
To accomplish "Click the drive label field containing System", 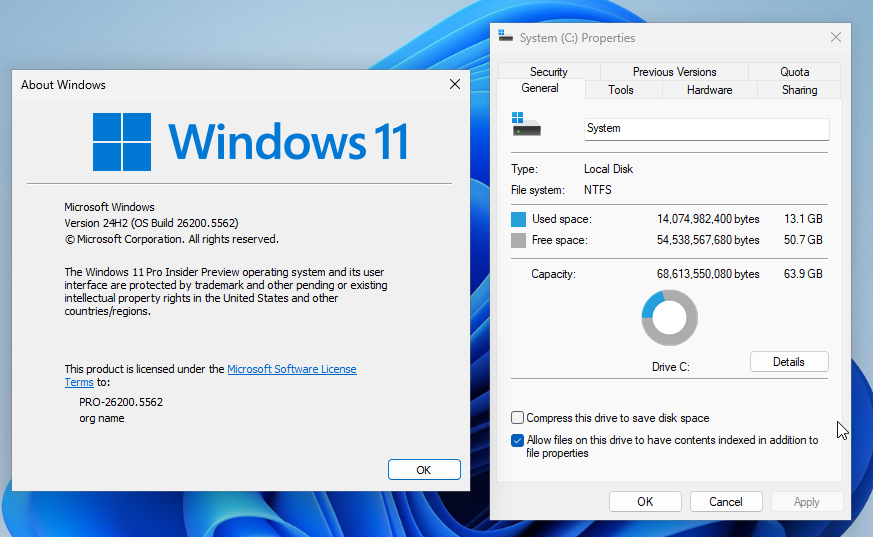I will [706, 129].
